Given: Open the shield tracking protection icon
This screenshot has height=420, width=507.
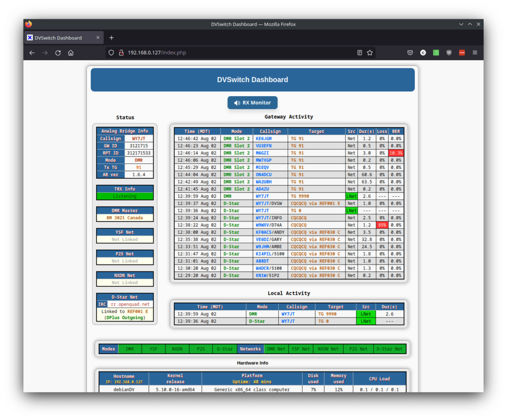Looking at the screenshot, I should [x=111, y=52].
